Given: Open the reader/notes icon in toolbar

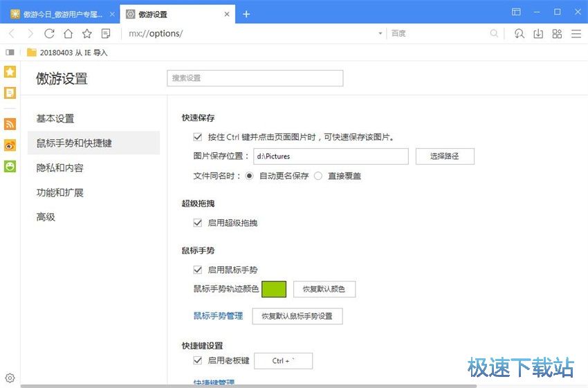Looking at the screenshot, I should 106,34.
